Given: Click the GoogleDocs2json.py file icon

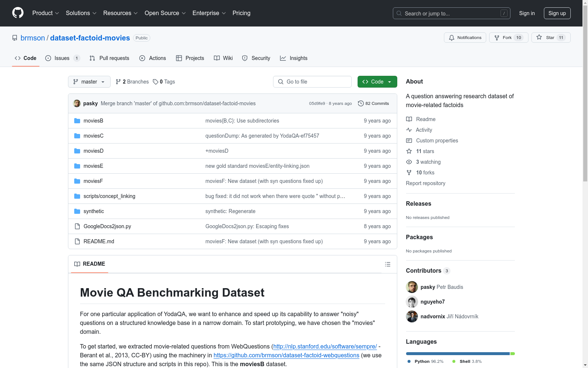Looking at the screenshot, I should [x=77, y=226].
